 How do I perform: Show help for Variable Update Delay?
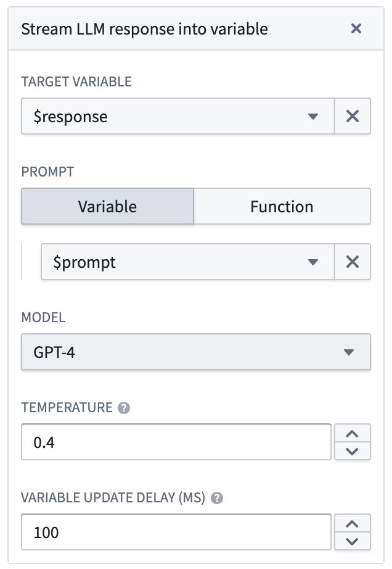coord(216,498)
